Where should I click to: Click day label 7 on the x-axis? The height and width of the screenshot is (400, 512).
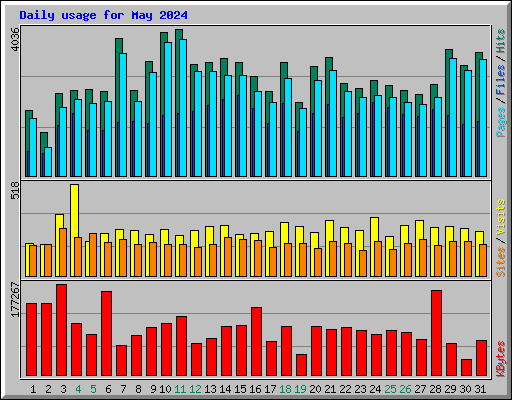[123, 389]
